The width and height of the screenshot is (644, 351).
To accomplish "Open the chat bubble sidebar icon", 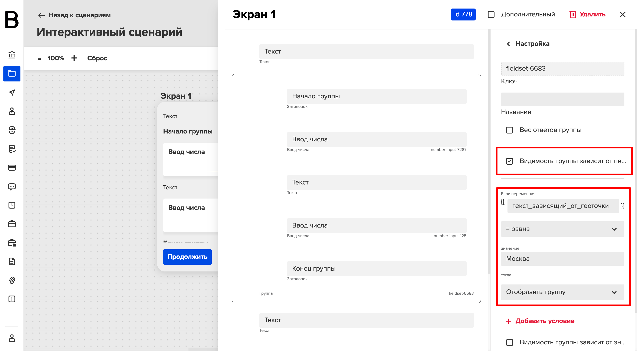I will click(12, 187).
